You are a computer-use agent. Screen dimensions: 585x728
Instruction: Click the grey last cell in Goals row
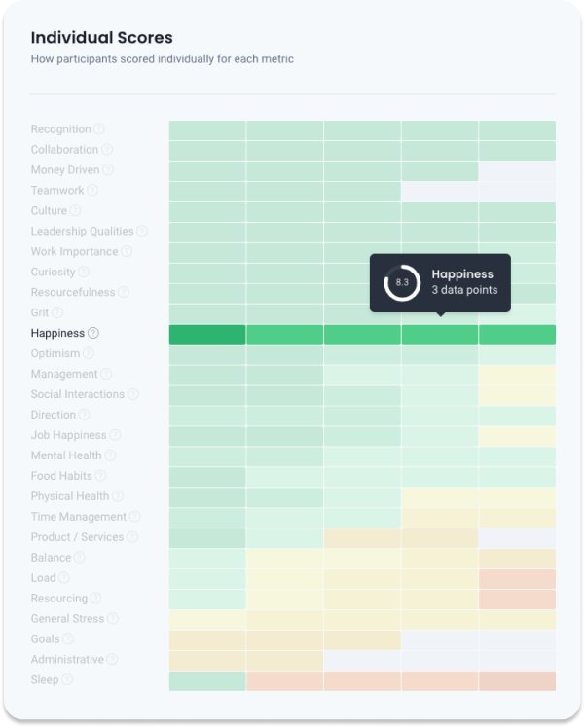pyautogui.click(x=517, y=639)
